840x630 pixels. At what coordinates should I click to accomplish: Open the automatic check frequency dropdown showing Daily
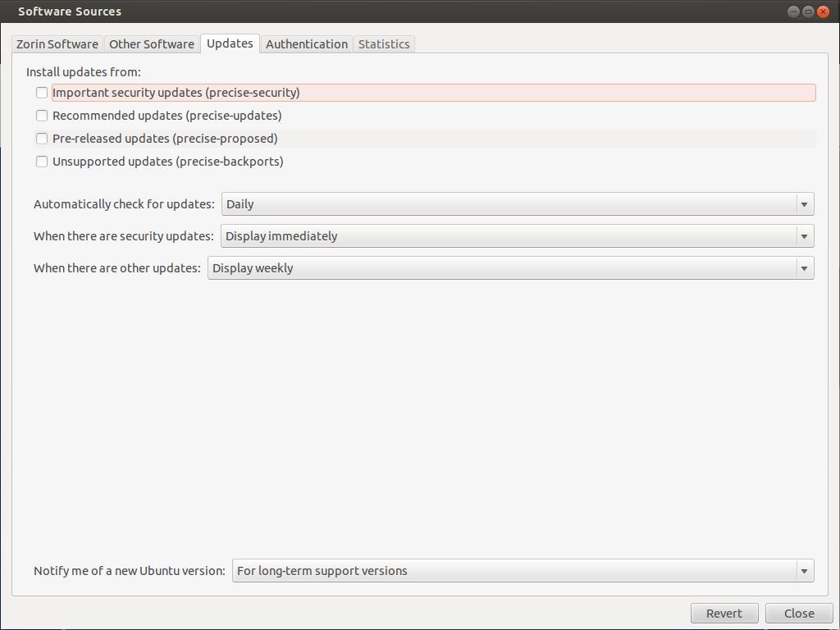click(517, 204)
